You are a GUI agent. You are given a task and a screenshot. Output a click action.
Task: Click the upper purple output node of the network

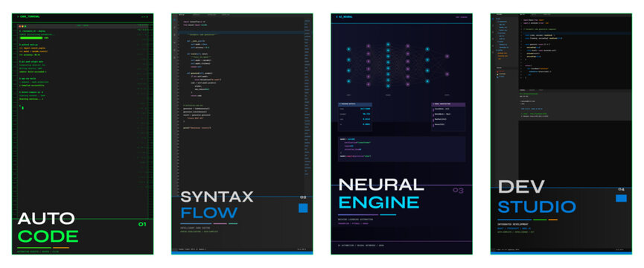(447, 56)
